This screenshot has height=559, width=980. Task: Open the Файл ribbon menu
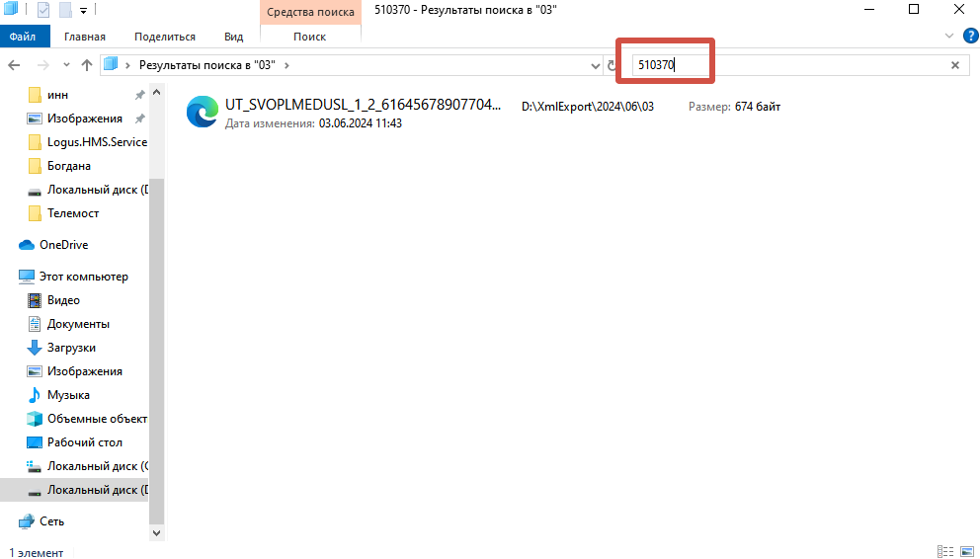pos(23,37)
